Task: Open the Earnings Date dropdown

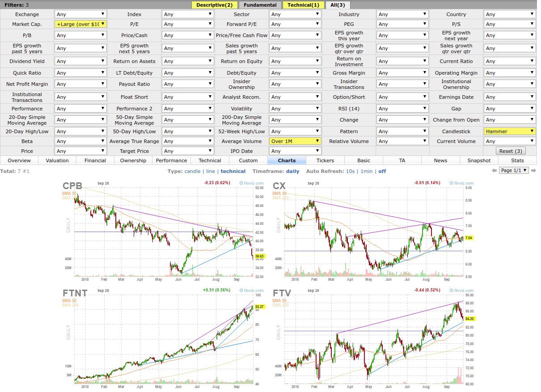Action: point(510,97)
